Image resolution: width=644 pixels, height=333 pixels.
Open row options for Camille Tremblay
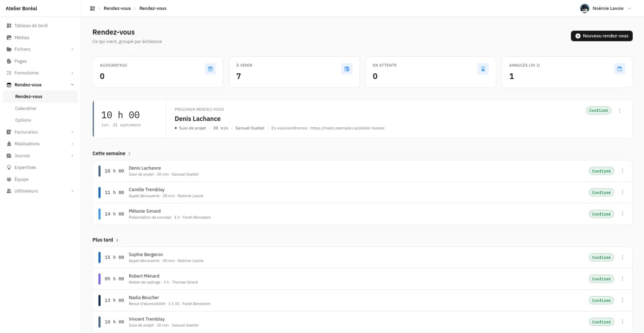(623, 192)
